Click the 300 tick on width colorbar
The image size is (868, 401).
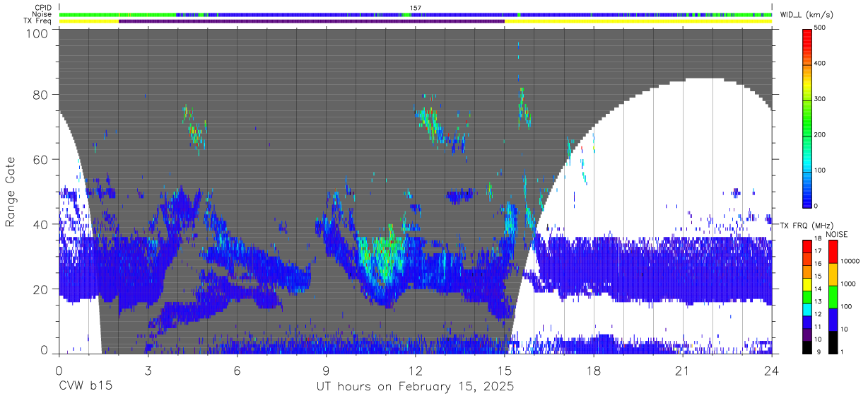(x=819, y=99)
